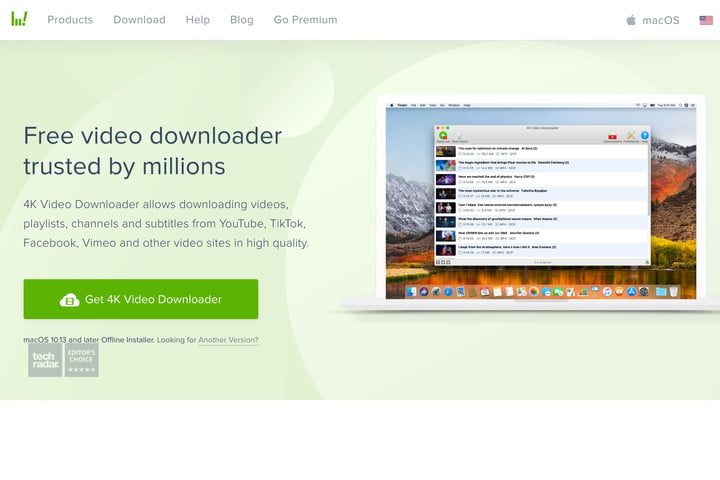Click the 'gravitational waves' video row
This screenshot has height=480, width=720.
point(542,221)
